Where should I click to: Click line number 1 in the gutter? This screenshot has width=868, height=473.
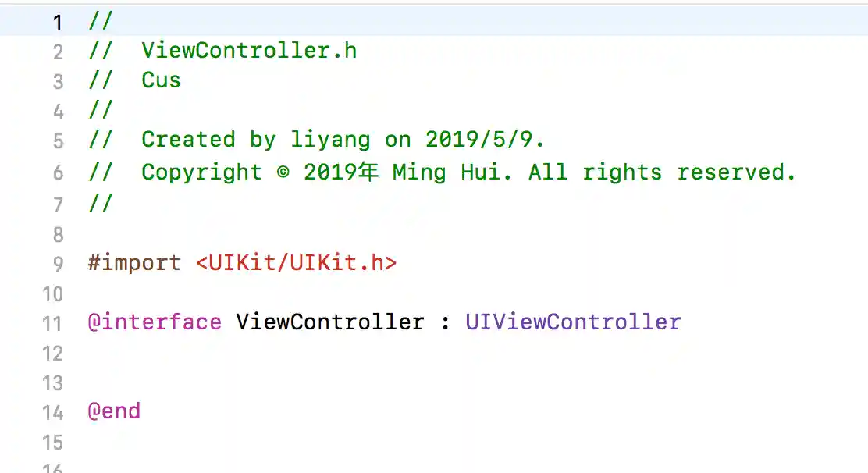(x=58, y=23)
